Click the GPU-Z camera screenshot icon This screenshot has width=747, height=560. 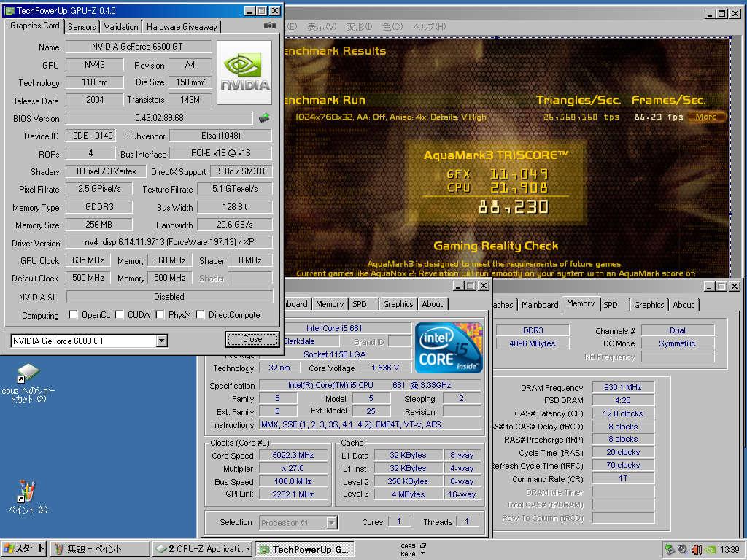[270, 26]
